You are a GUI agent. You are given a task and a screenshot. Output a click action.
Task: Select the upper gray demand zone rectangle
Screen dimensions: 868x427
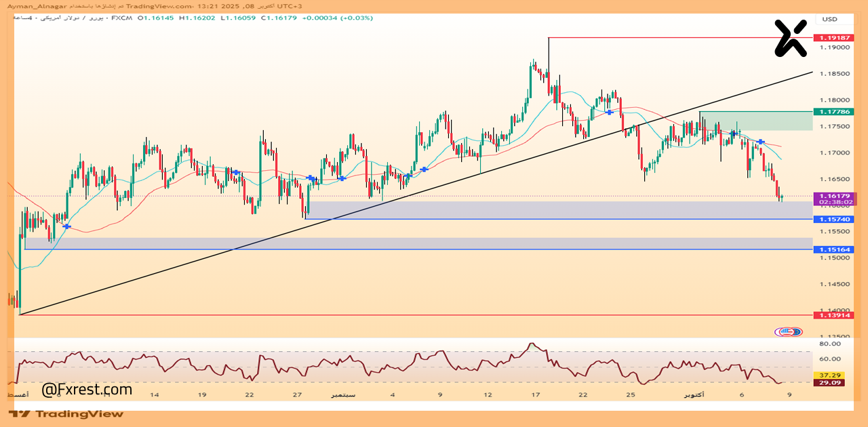[x=556, y=210]
